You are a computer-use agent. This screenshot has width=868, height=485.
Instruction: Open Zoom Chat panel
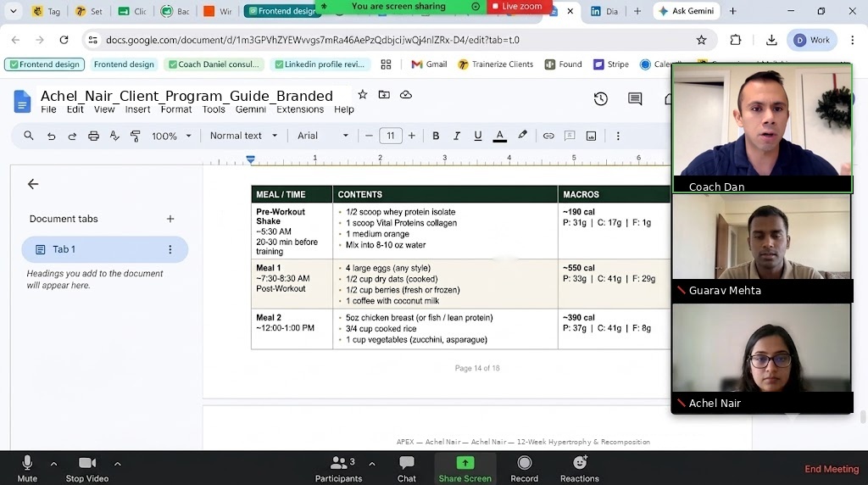[x=406, y=468]
